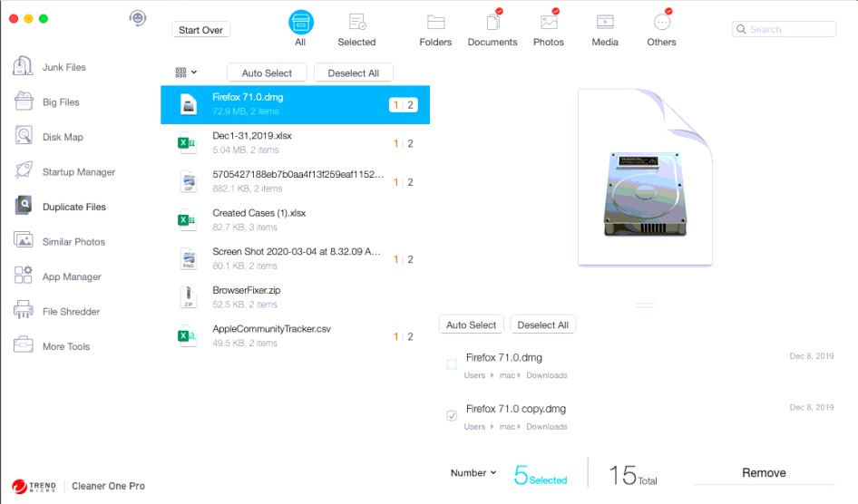The width and height of the screenshot is (858, 504).
Task: Click Deselect All above file list
Action: (x=354, y=73)
